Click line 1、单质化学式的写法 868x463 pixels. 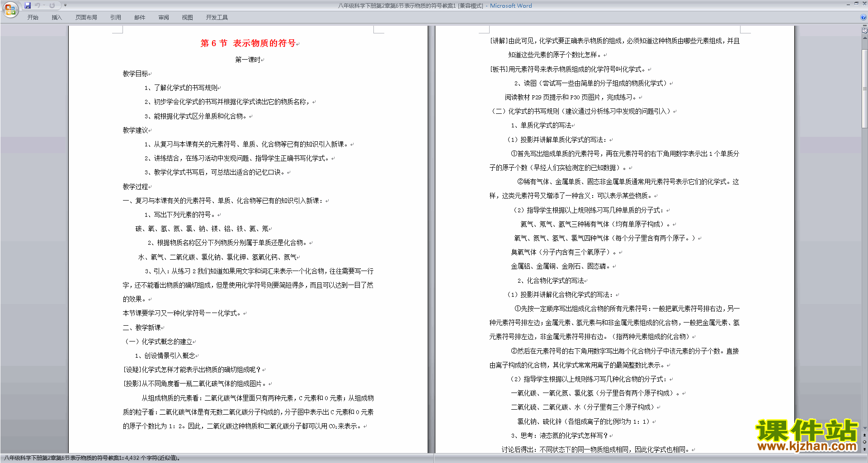coord(541,125)
